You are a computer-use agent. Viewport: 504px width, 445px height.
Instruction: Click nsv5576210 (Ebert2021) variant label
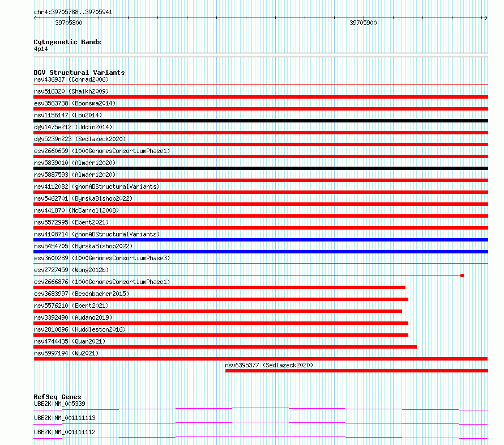click(71, 306)
